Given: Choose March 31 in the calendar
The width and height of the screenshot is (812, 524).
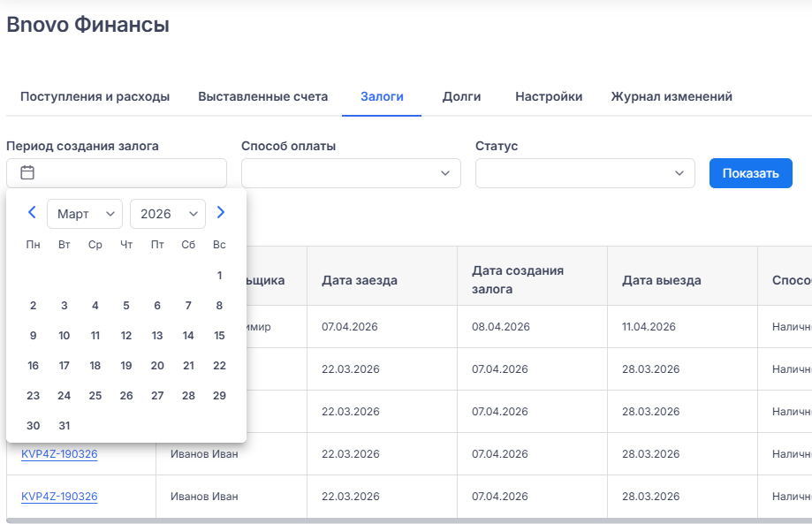Looking at the screenshot, I should (65, 426).
